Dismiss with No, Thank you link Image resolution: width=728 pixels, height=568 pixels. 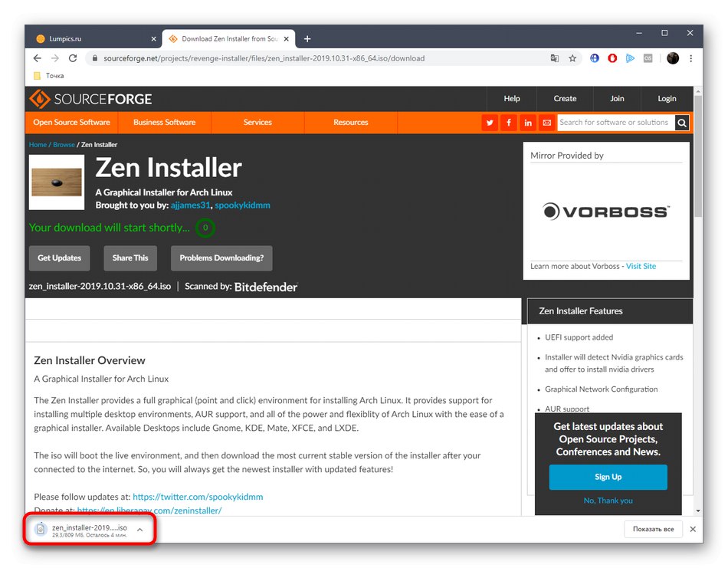608,501
